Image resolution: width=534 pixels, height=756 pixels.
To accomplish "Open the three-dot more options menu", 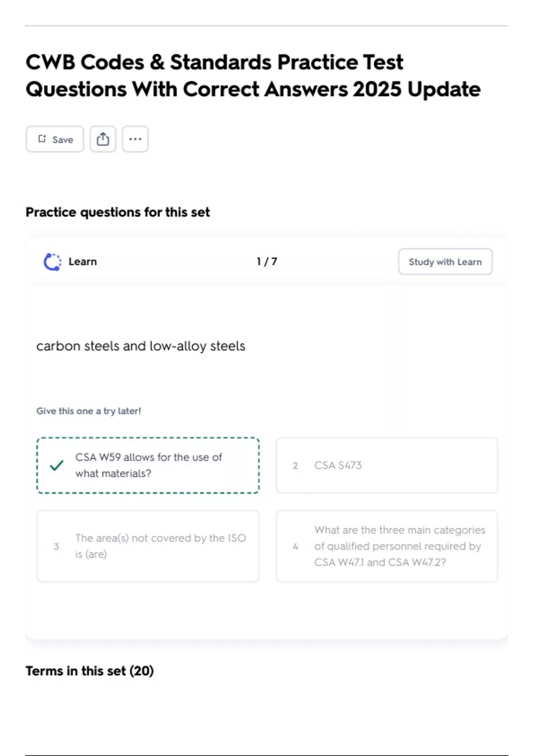I will pos(135,139).
